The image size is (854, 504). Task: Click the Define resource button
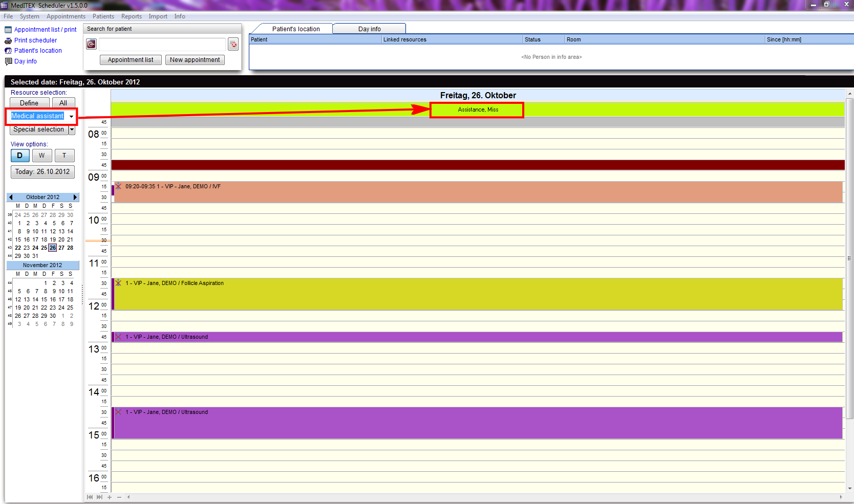pos(29,103)
